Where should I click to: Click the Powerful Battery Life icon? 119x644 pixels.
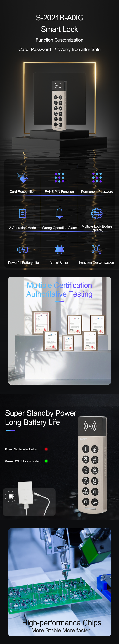[23, 249]
